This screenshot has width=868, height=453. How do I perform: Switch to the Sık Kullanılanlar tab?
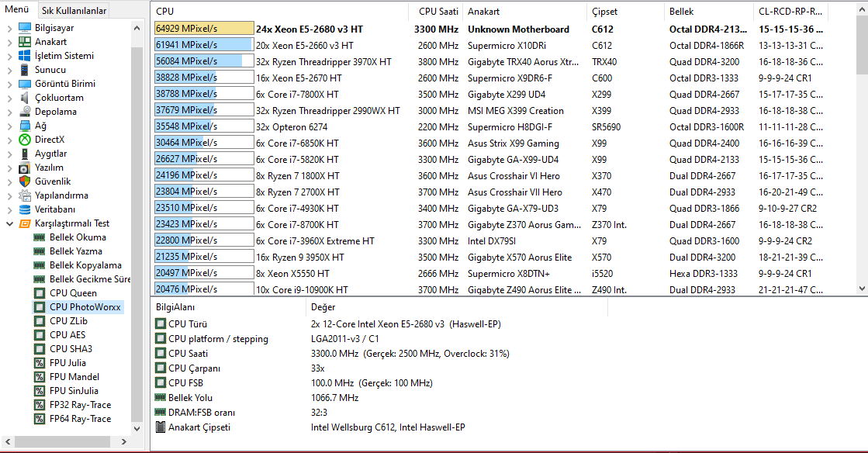(74, 11)
